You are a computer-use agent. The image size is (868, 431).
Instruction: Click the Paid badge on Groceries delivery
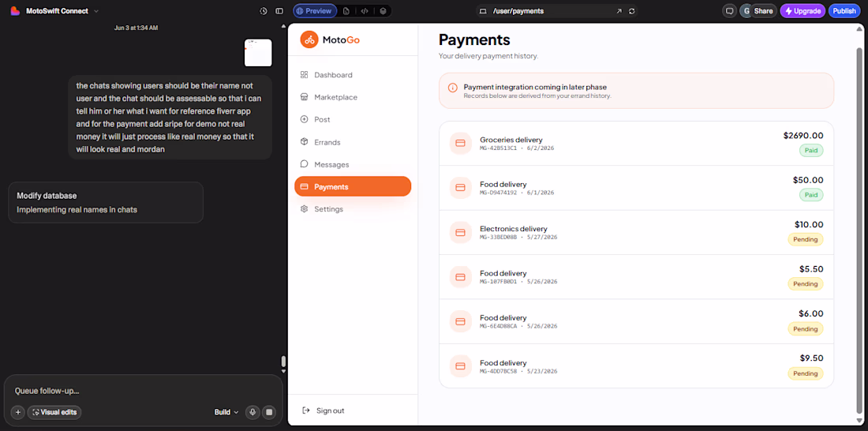pos(811,150)
